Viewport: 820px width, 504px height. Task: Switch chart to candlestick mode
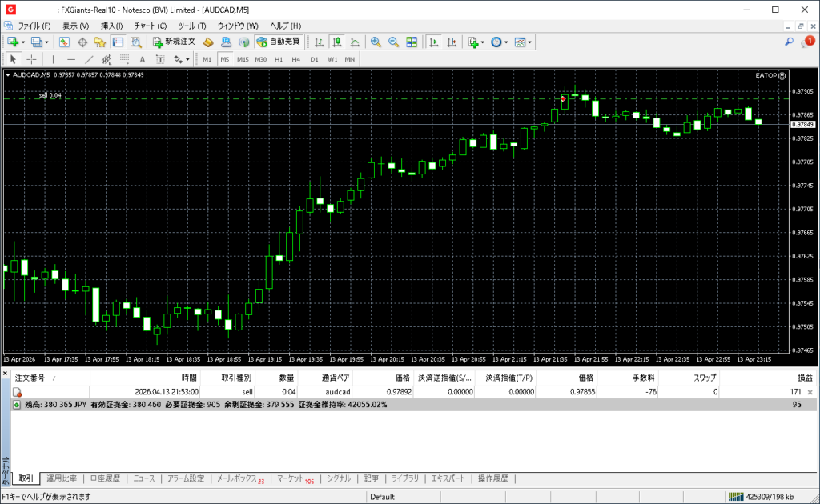(336, 42)
